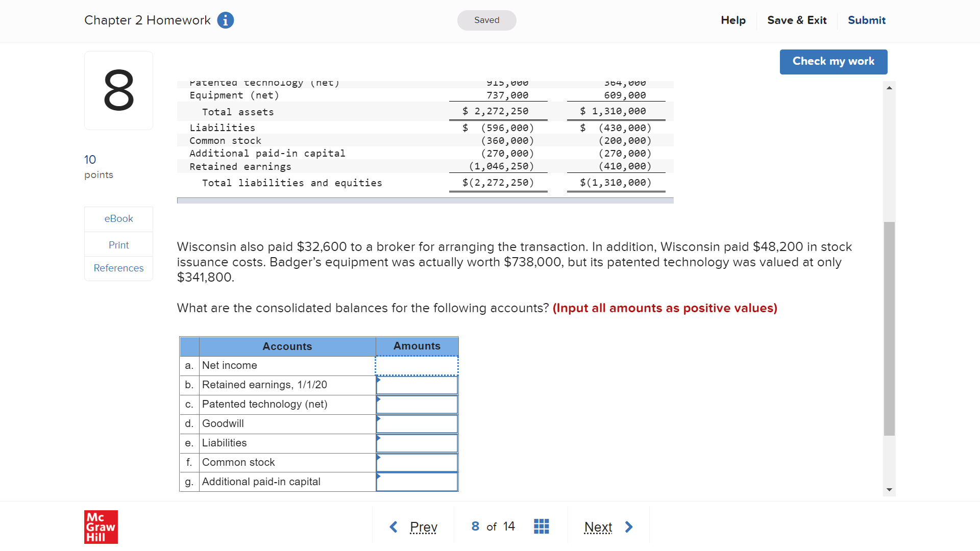Click the Saved status indicator
The image size is (980, 551).
pos(486,20)
